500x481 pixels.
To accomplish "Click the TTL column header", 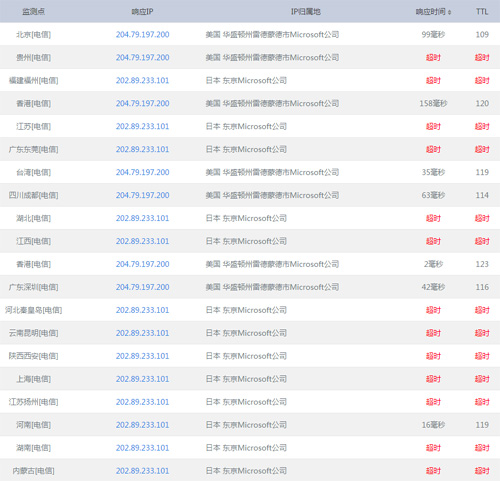I will pyautogui.click(x=482, y=12).
